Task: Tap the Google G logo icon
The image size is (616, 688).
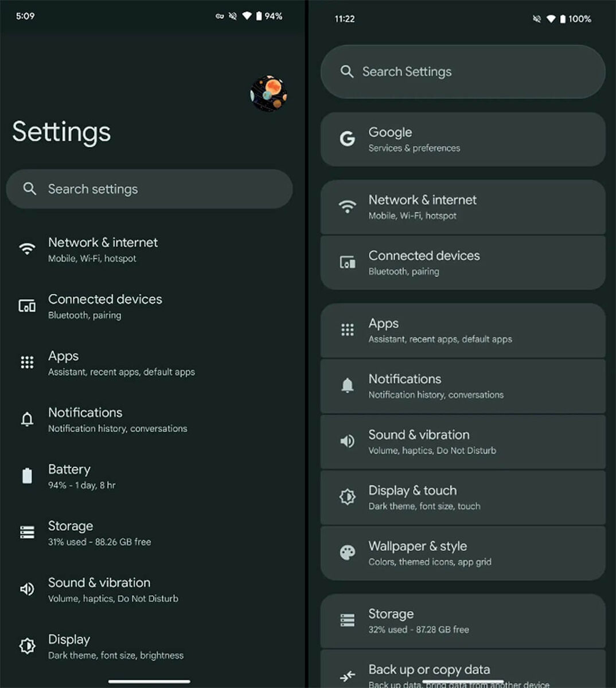Action: point(347,139)
